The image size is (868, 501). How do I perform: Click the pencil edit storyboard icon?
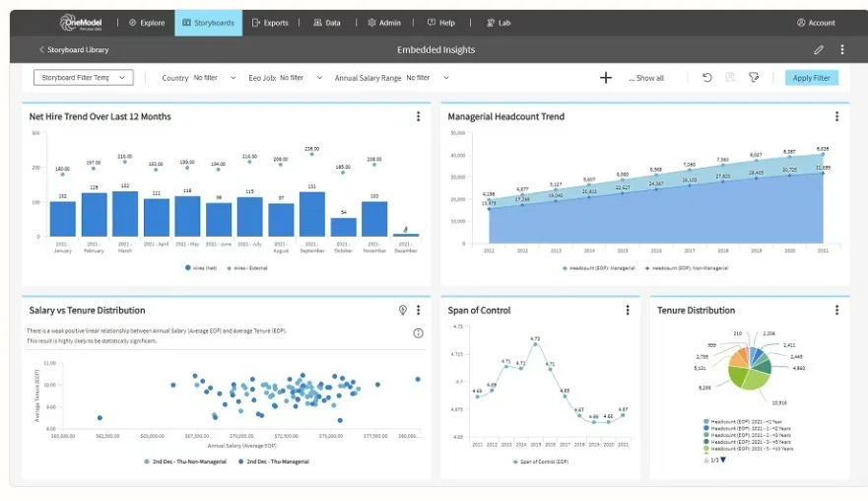pos(819,50)
